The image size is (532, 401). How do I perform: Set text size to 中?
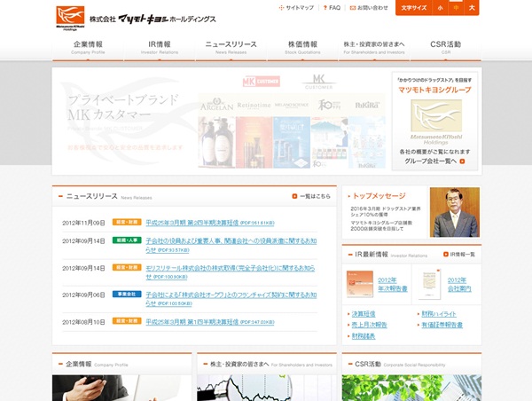pos(456,7)
